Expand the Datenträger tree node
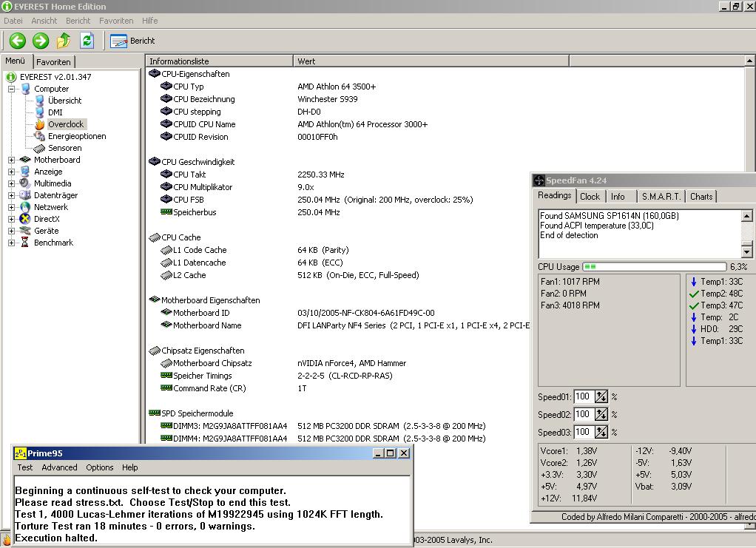Image resolution: width=756 pixels, height=548 pixels. click(12, 195)
